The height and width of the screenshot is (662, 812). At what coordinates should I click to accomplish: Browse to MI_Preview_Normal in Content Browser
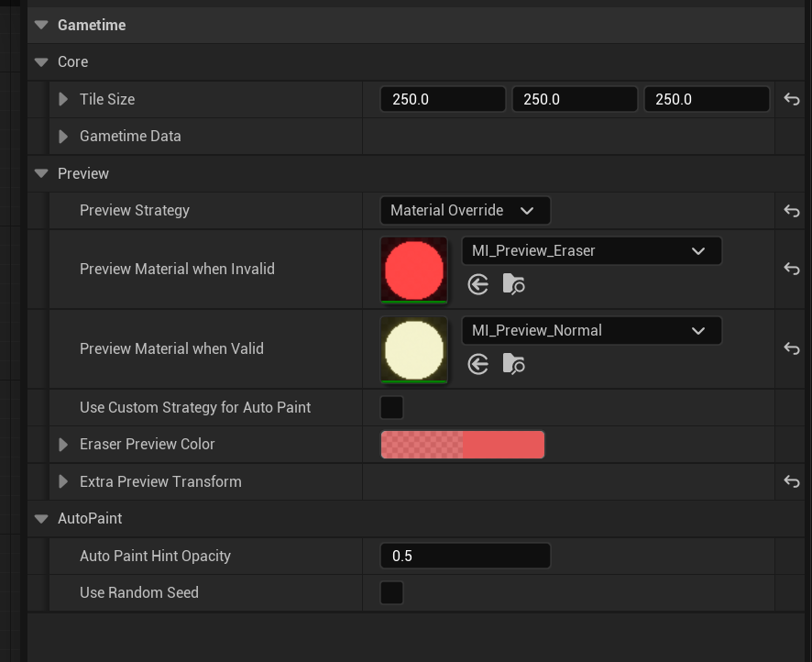[513, 364]
